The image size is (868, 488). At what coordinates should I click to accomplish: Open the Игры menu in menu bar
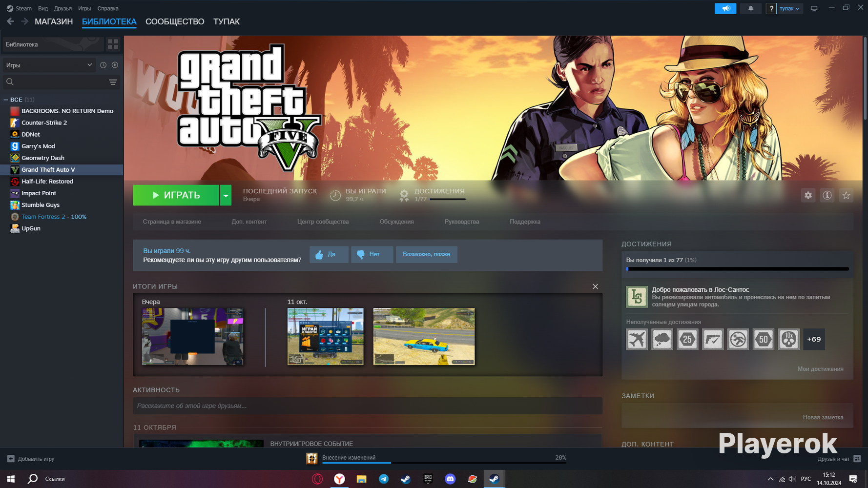point(84,8)
